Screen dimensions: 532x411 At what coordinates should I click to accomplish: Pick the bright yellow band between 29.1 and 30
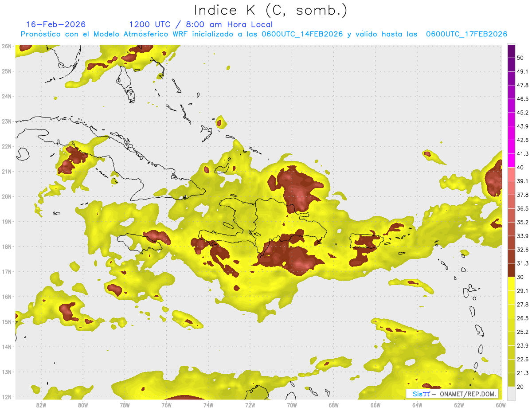pyautogui.click(x=511, y=284)
